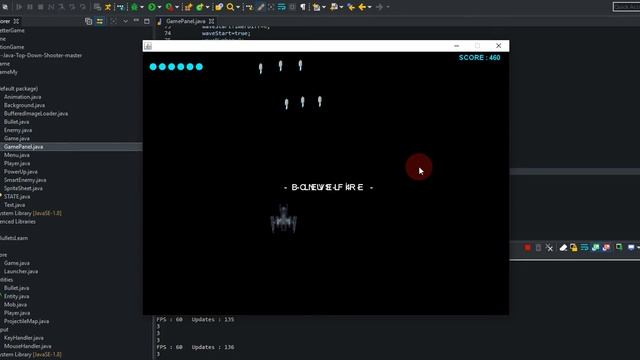Image resolution: width=640 pixels, height=360 pixels.
Task: Select BufferedImageLoader.java file
Action: pos(36,113)
